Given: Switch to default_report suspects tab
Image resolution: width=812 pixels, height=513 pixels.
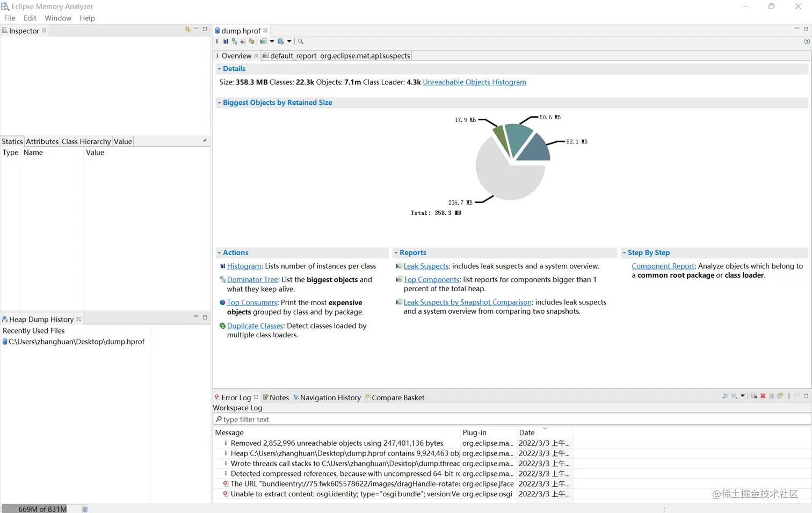Looking at the screenshot, I should click(336, 55).
